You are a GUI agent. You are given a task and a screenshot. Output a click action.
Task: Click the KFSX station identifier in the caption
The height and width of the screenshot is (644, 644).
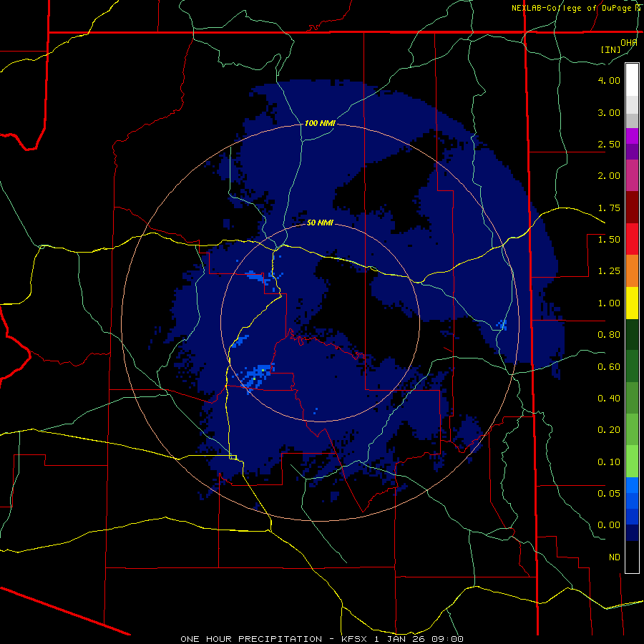(x=356, y=639)
